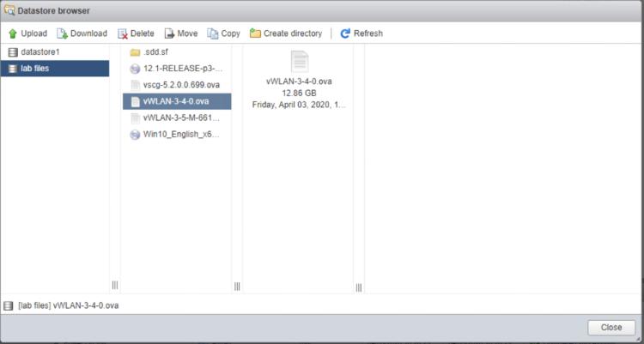This screenshot has width=644, height=344.
Task: Click the Move file button
Action: [181, 33]
